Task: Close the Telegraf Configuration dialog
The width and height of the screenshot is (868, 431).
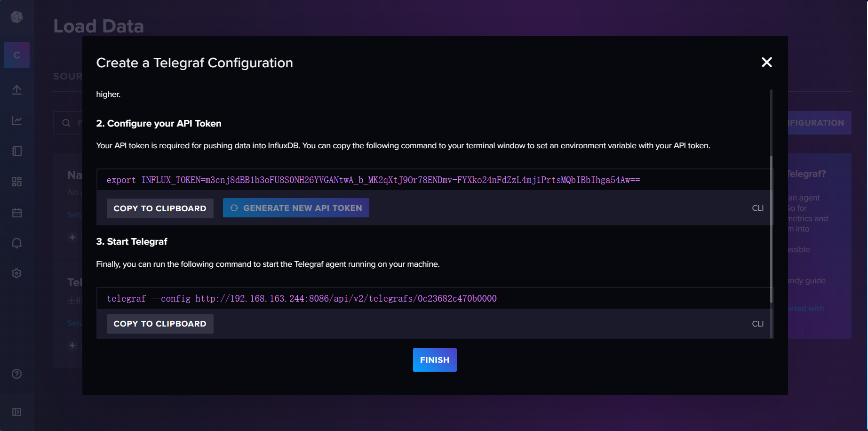Action: click(766, 62)
